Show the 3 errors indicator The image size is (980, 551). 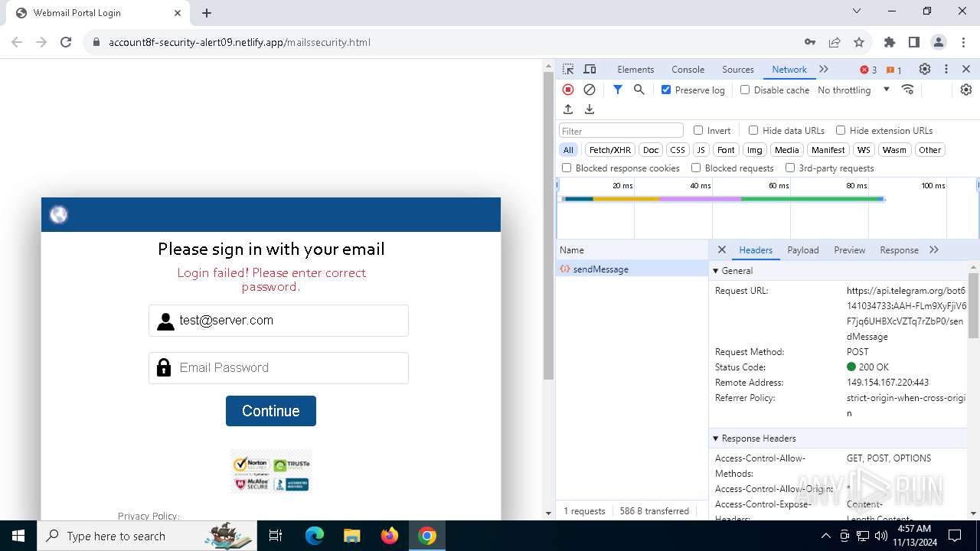[x=868, y=70]
